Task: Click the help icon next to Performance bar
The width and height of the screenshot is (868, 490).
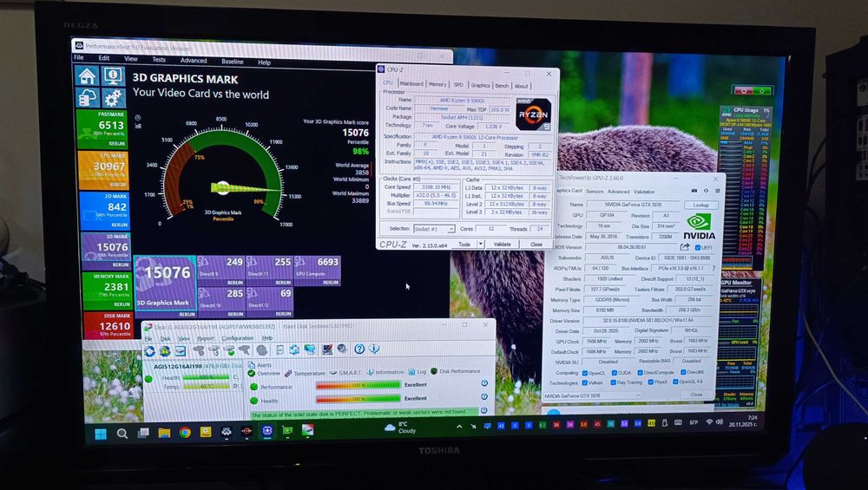Action: click(483, 383)
